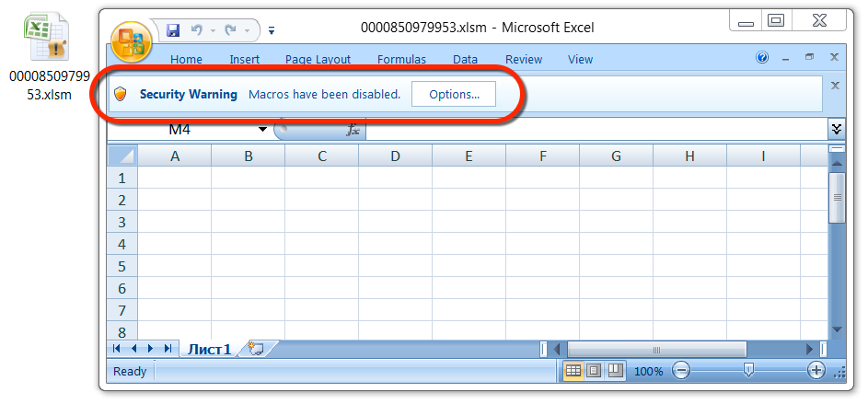Screen dimensions: 868x404
Task: Zoom out with the minus button
Action: [x=681, y=370]
